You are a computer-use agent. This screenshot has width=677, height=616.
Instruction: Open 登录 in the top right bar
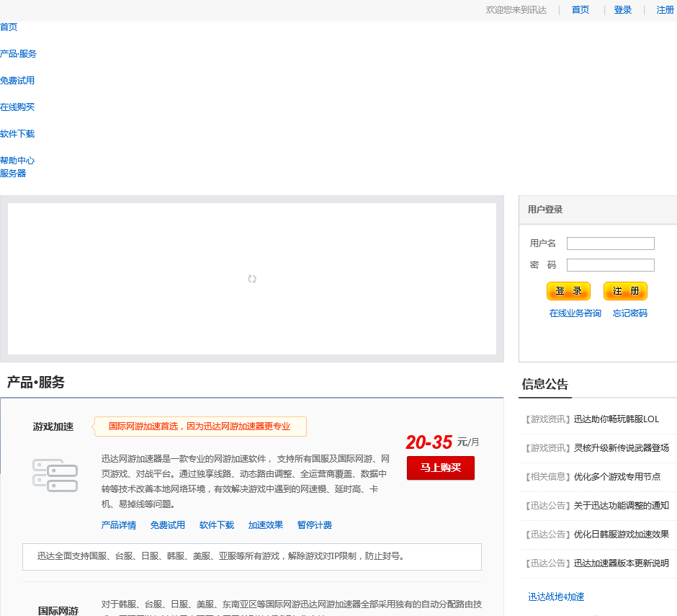[x=622, y=10]
